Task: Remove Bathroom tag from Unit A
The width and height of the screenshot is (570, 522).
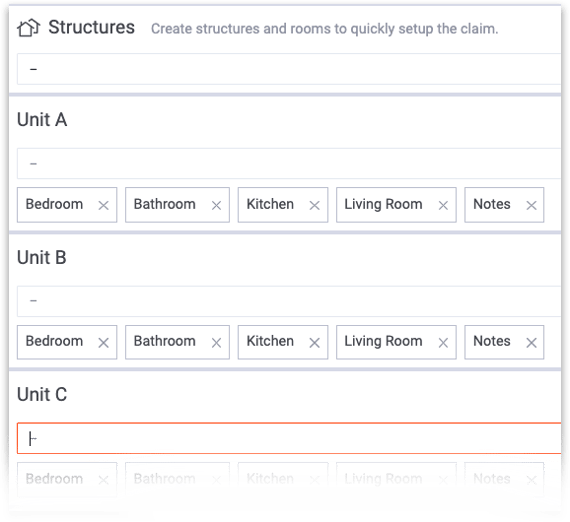Action: [216, 205]
